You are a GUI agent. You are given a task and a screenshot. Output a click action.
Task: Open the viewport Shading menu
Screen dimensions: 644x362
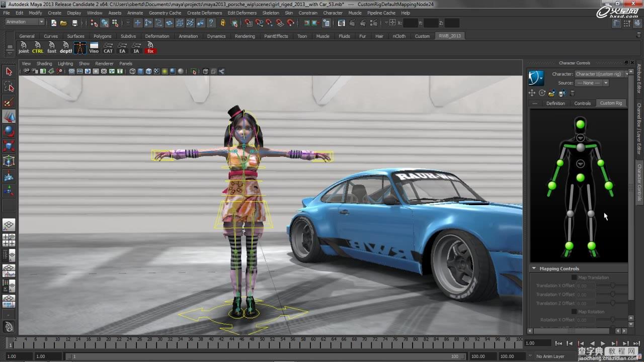coord(44,64)
